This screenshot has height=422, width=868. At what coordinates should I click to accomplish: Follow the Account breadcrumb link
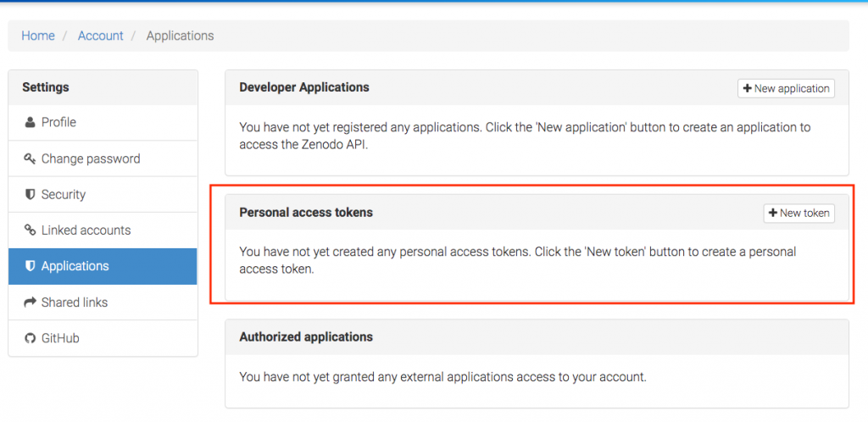point(100,36)
